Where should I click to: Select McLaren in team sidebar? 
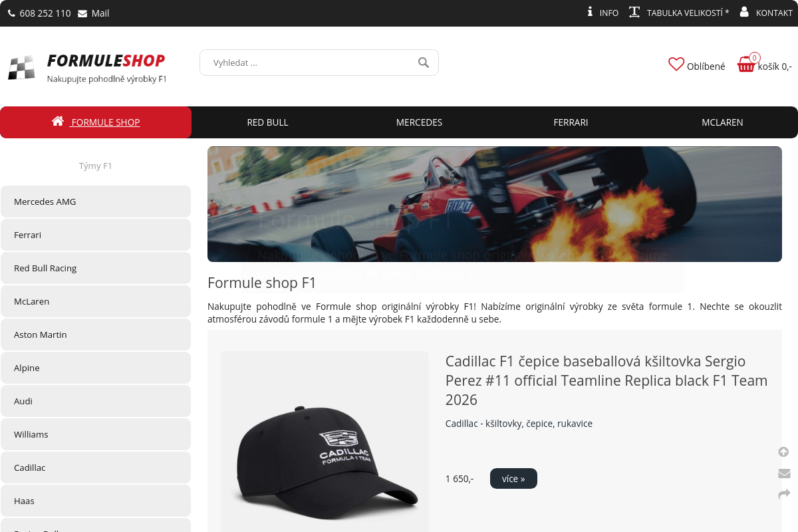(x=96, y=301)
